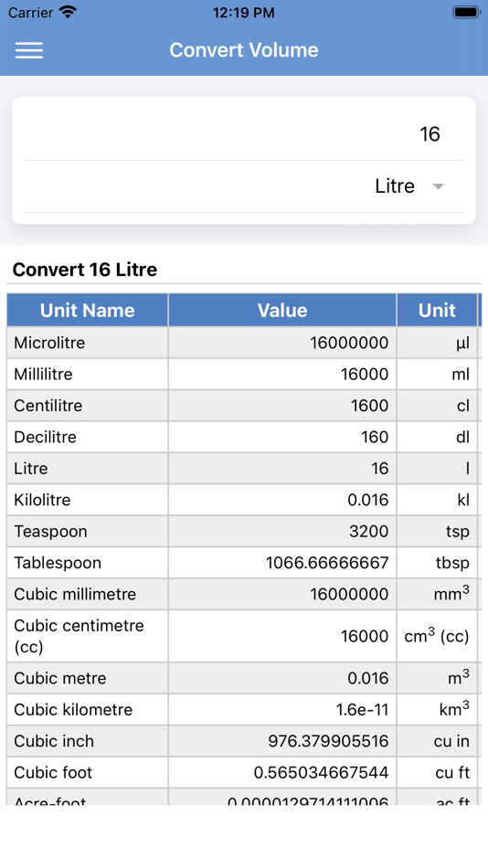Tap the Microlitre row name
Image resolution: width=488 pixels, height=868 pixels.
(49, 343)
